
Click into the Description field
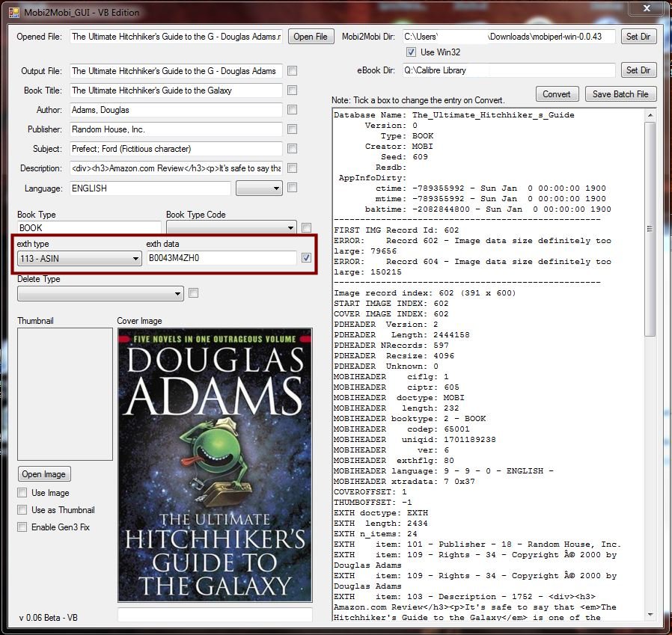coord(176,168)
